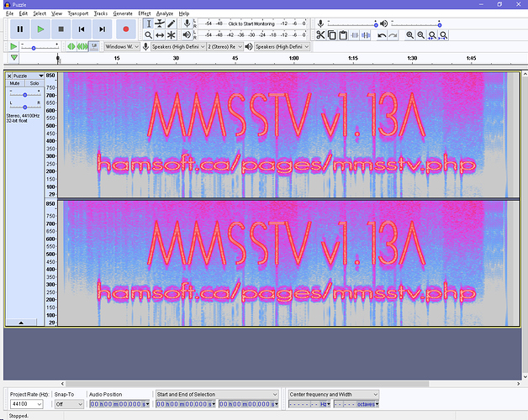Click the playback volume slider
528x420 pixels.
[416, 24]
